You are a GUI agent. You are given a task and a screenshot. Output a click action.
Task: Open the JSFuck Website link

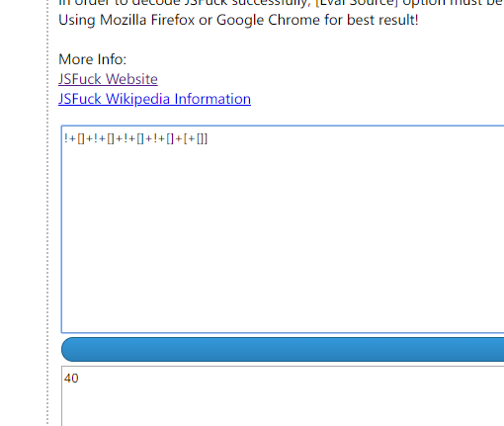point(108,79)
